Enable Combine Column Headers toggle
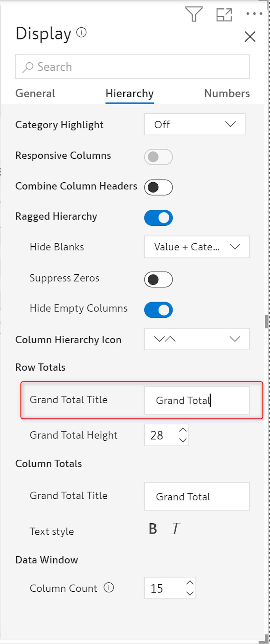The width and height of the screenshot is (270, 644). pyautogui.click(x=158, y=187)
